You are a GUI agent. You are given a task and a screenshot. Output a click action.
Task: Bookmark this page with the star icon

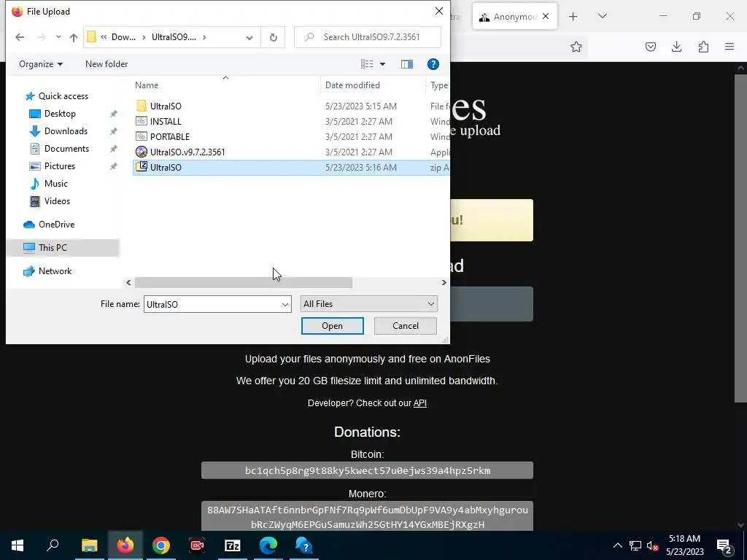pos(576,47)
